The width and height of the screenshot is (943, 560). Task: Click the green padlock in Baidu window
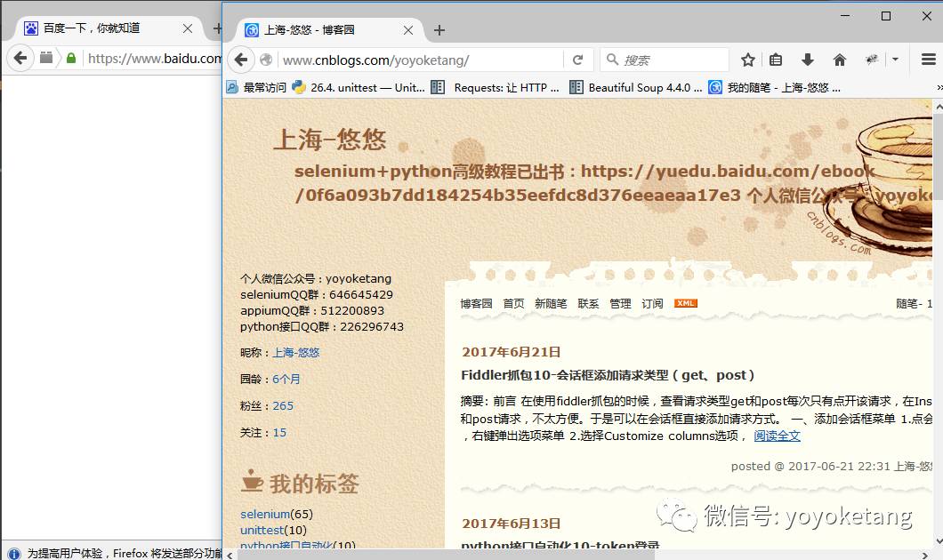coord(71,59)
